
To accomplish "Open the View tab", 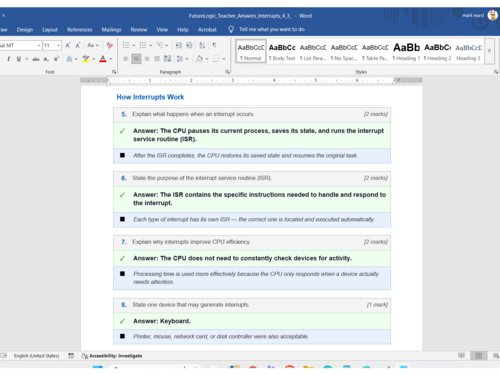I will (162, 30).
